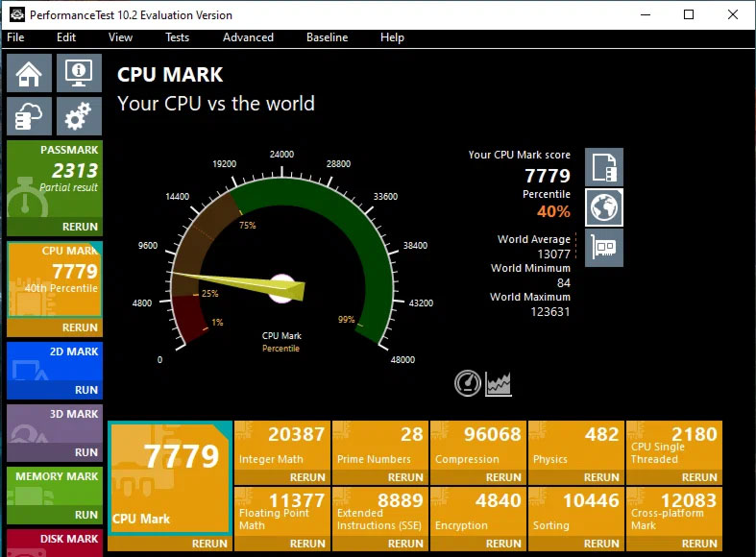Open the Baseline menu
Image resolution: width=756 pixels, height=557 pixels.
[327, 37]
